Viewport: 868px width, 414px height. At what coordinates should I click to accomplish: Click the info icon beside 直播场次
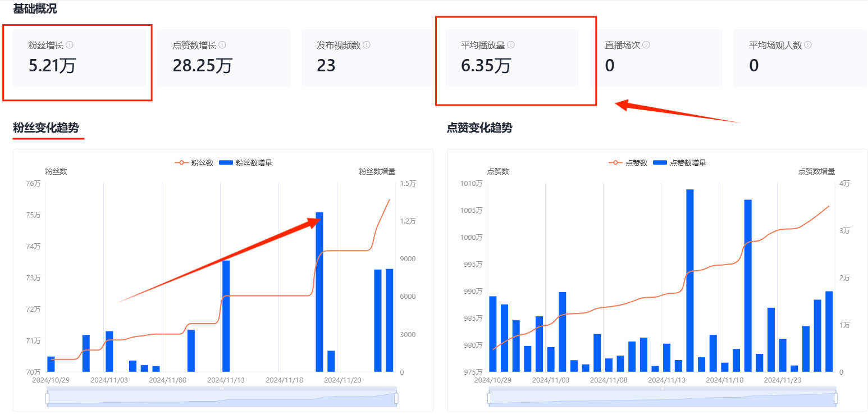click(646, 45)
